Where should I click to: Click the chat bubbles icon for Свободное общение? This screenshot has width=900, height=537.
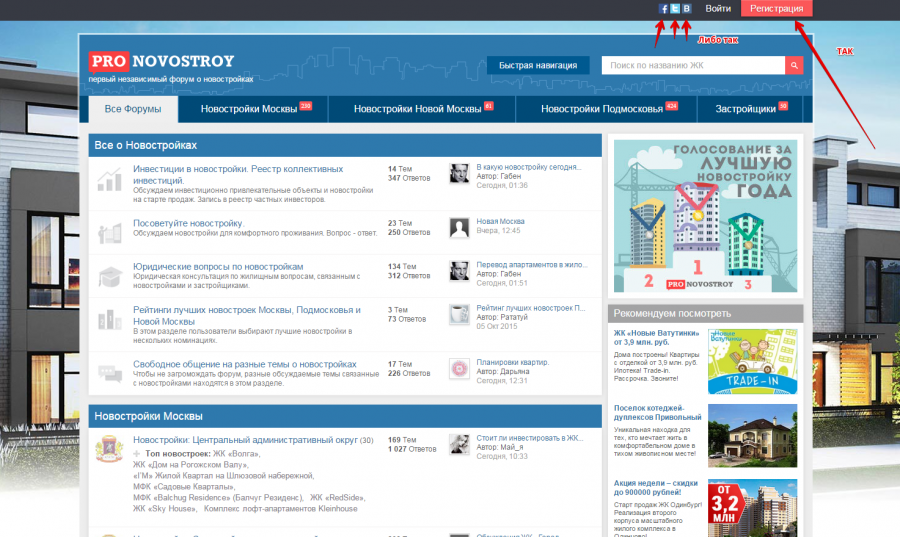coord(109,373)
